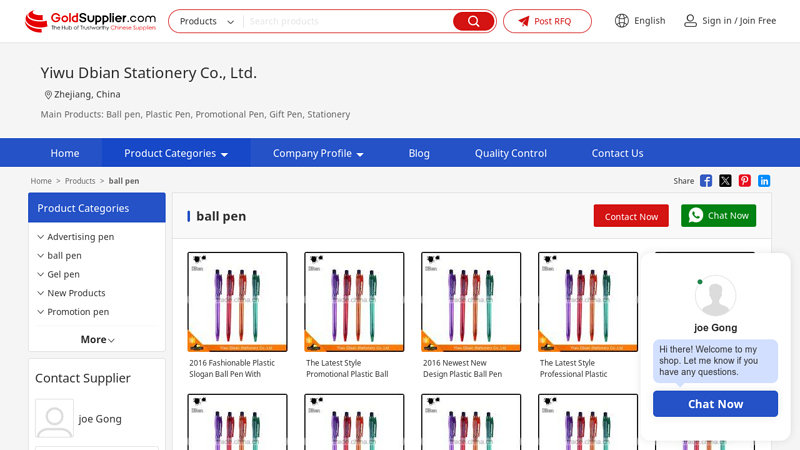Click Home in the breadcrumb
Viewport: 800px width, 450px height.
pyautogui.click(x=41, y=181)
